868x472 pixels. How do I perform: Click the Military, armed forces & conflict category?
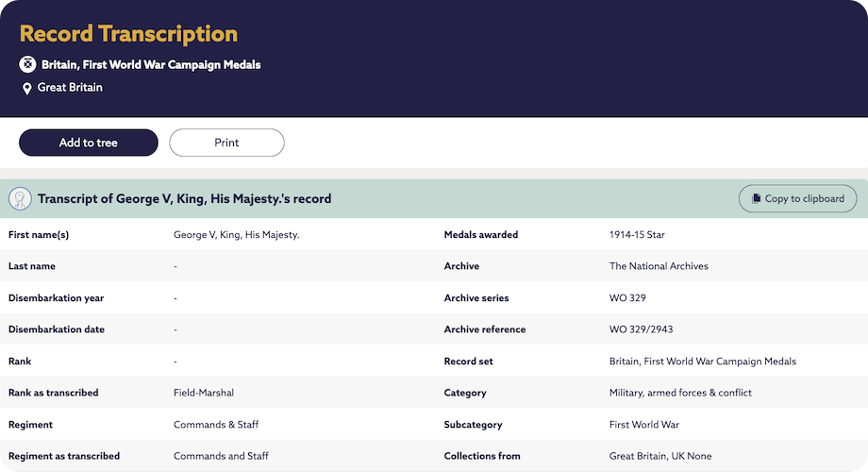click(x=680, y=393)
